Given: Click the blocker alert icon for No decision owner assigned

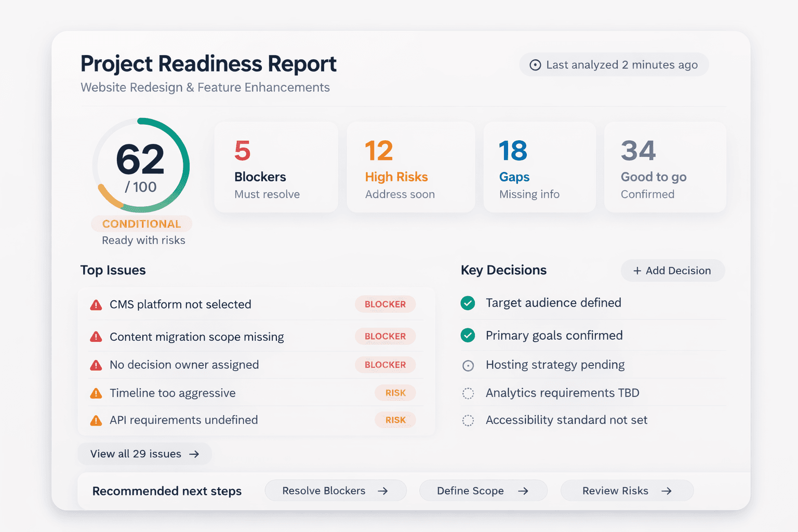Looking at the screenshot, I should point(96,365).
